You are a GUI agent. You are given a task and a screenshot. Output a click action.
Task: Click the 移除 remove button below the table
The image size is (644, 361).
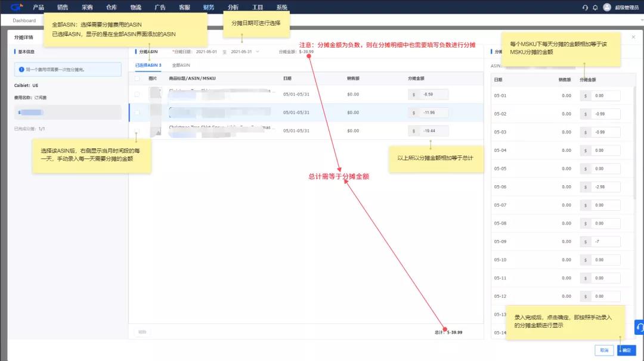pyautogui.click(x=142, y=332)
